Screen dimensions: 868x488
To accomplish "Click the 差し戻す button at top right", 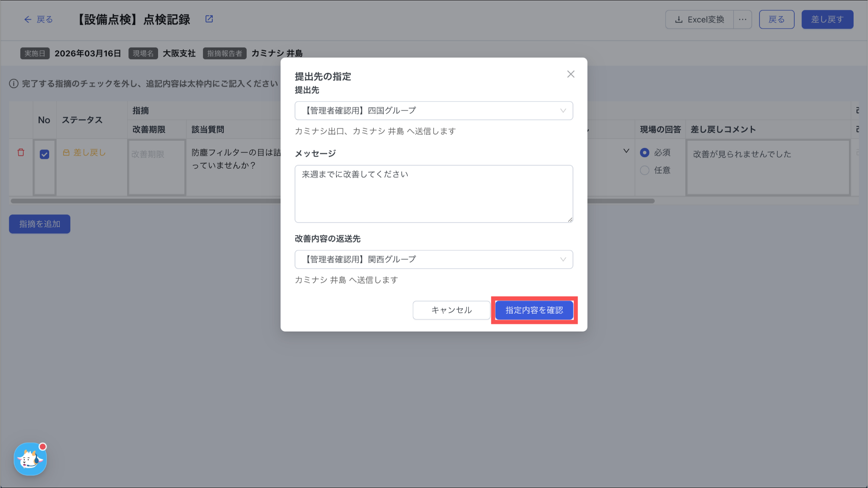I will pos(827,20).
